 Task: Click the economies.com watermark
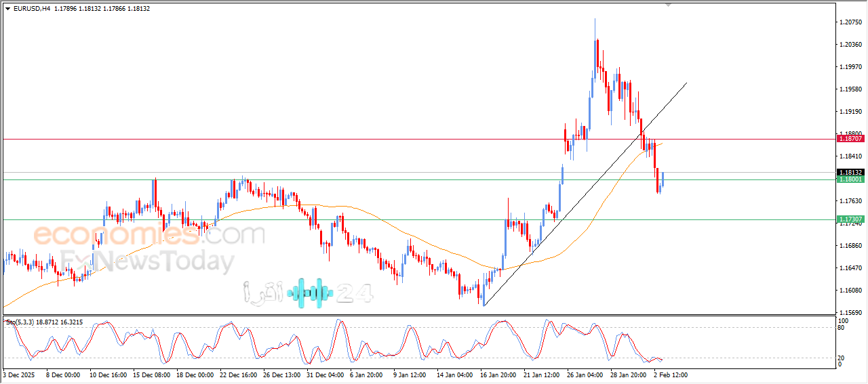[149, 235]
